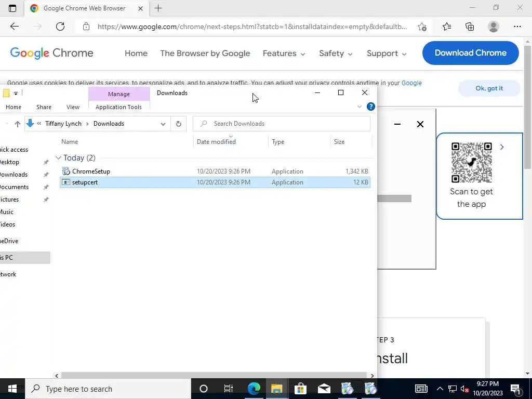Select the Application Tools tab
The width and height of the screenshot is (532, 399).
pos(119,107)
